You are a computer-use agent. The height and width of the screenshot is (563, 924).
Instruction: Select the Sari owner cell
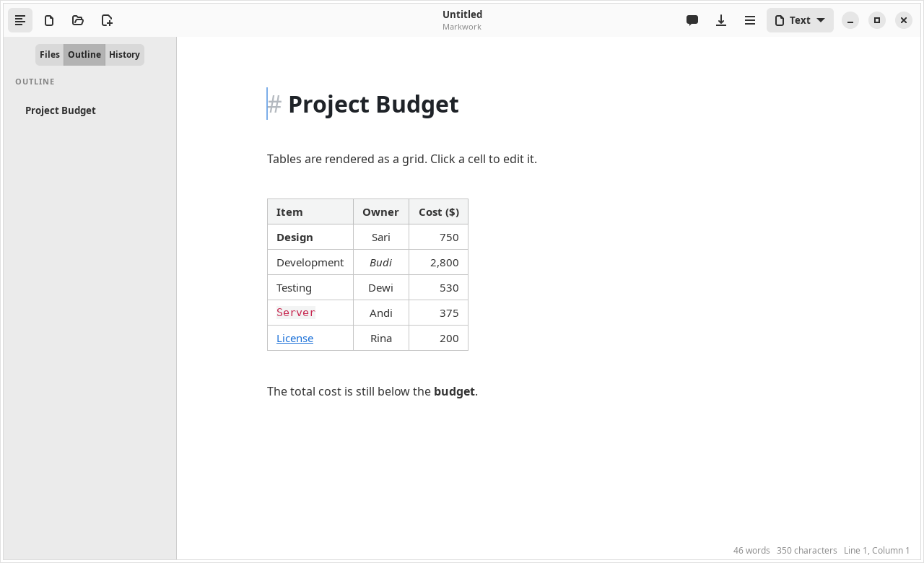[x=380, y=237]
